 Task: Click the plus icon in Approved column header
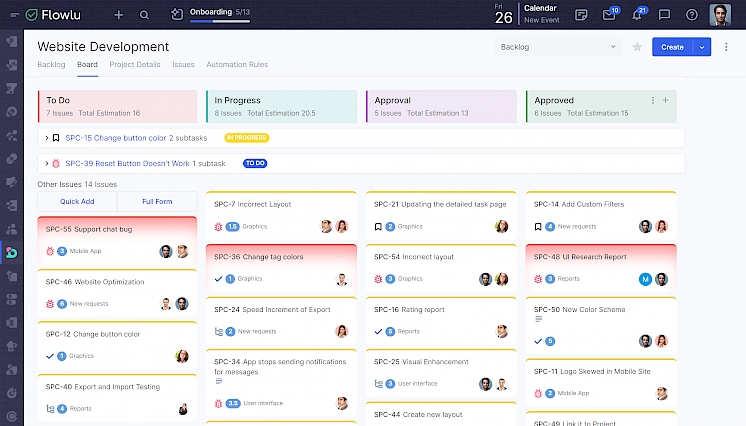(666, 100)
